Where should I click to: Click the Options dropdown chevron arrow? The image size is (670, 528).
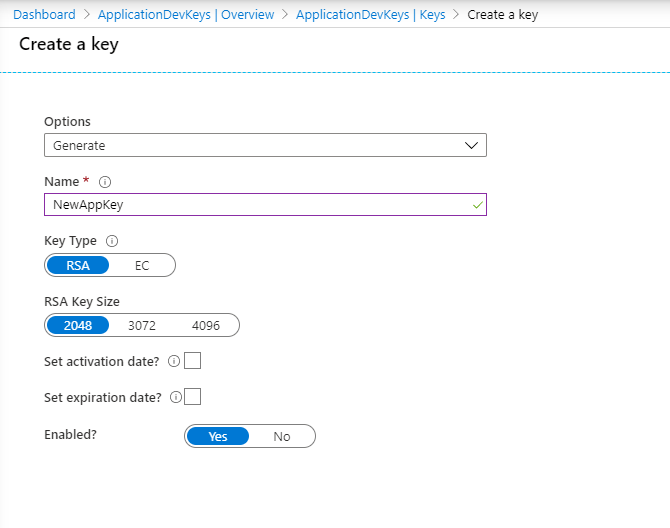click(473, 145)
